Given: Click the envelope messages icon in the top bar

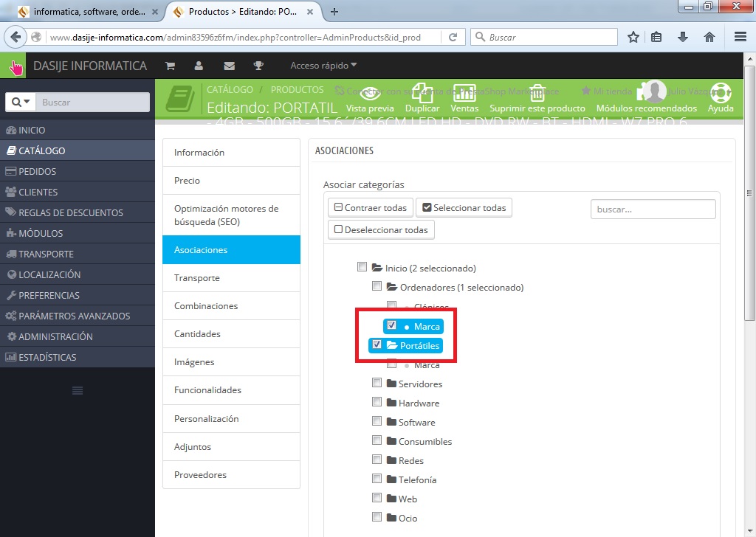Looking at the screenshot, I should pos(230,66).
